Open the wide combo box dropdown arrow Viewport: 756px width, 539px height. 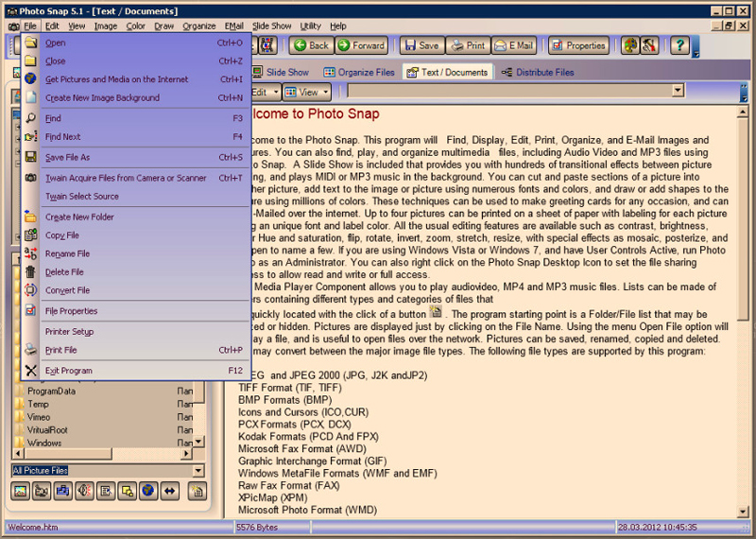(678, 92)
